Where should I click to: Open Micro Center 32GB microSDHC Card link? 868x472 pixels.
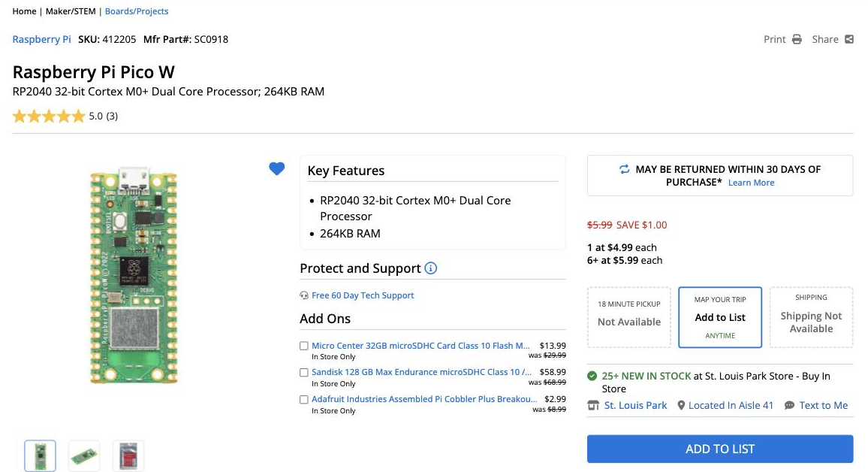click(x=420, y=346)
